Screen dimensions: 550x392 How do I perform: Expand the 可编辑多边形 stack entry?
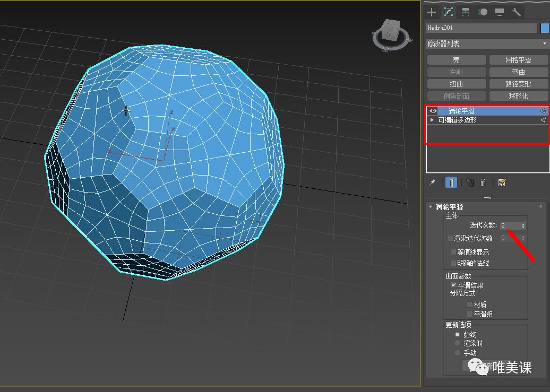pos(432,120)
